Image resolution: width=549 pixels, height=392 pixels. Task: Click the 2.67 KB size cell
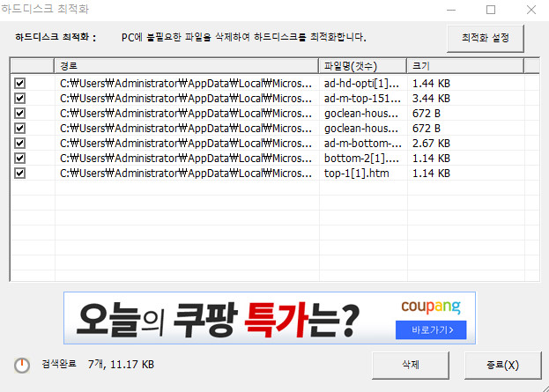pos(431,144)
